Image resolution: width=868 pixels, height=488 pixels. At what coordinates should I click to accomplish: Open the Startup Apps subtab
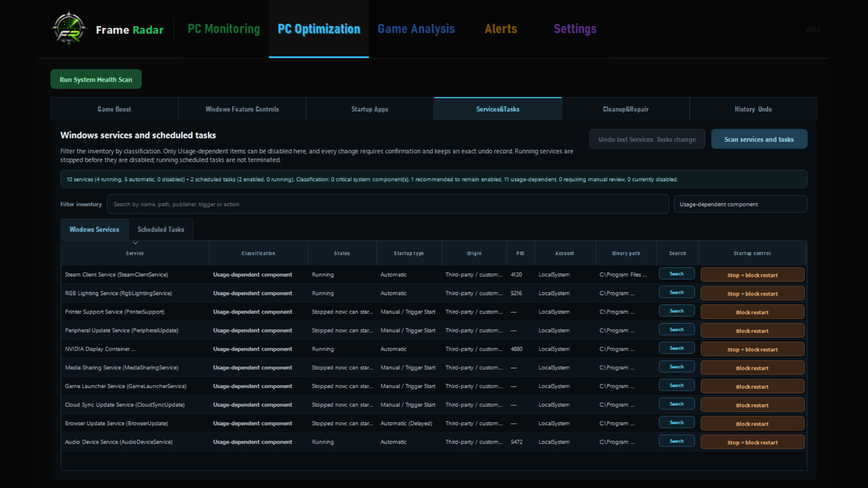pos(370,109)
